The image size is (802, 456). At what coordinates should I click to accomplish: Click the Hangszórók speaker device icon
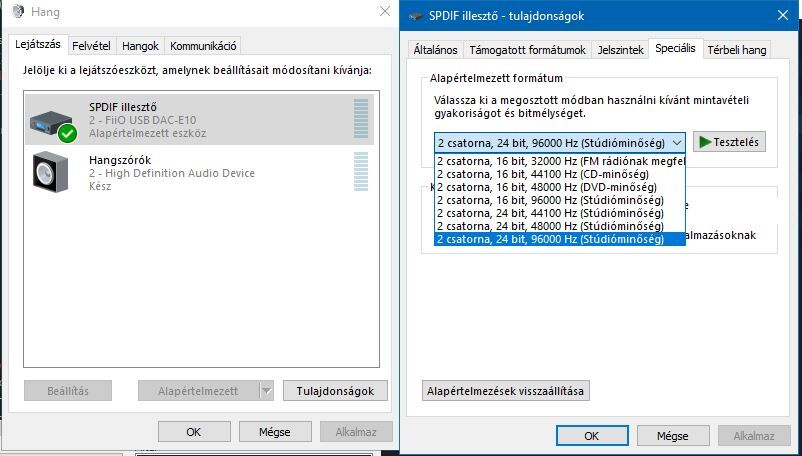point(52,173)
